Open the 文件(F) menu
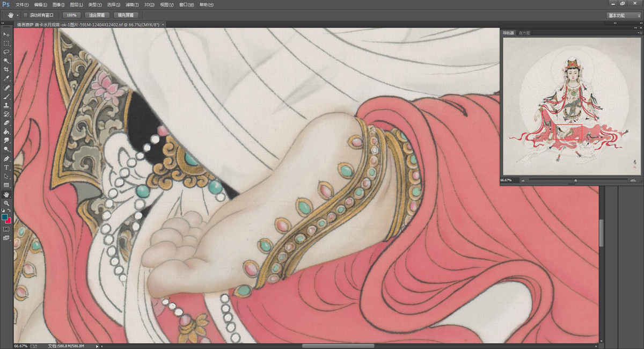This screenshot has height=349, width=644. [x=21, y=4]
